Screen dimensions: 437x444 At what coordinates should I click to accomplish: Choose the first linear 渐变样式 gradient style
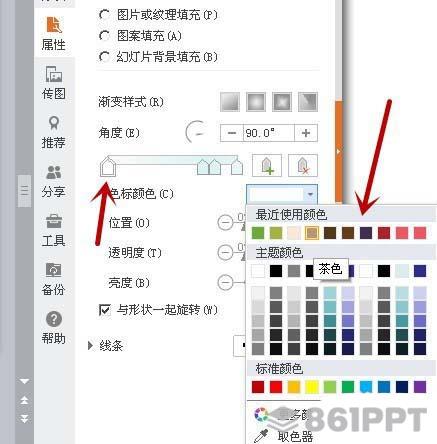(230, 102)
